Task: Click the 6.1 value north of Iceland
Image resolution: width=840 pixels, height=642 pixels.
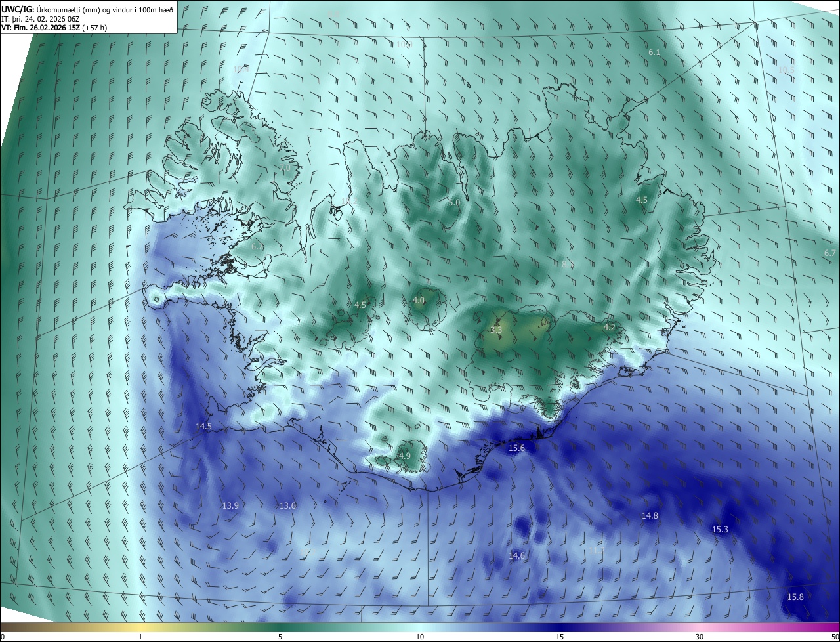Action: coord(654,52)
